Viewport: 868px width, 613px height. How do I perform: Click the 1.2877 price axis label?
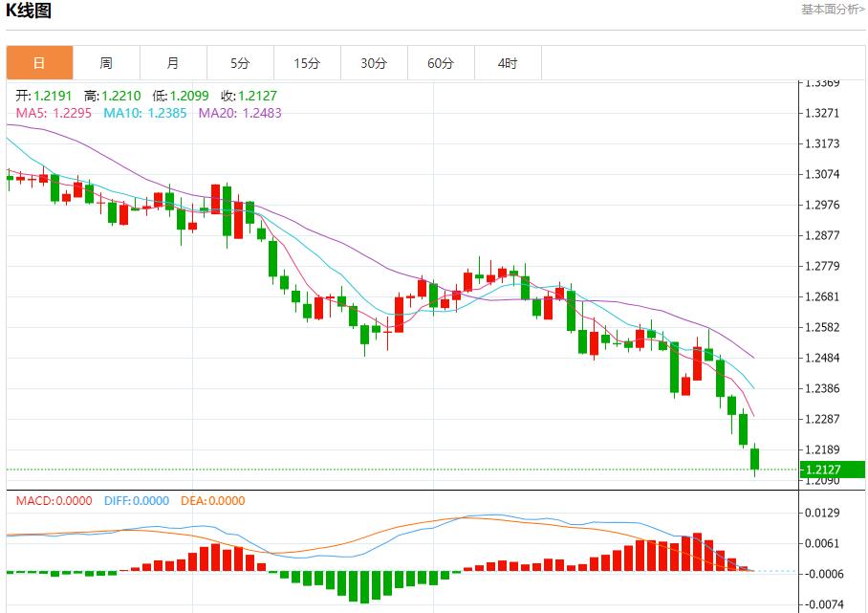[822, 235]
